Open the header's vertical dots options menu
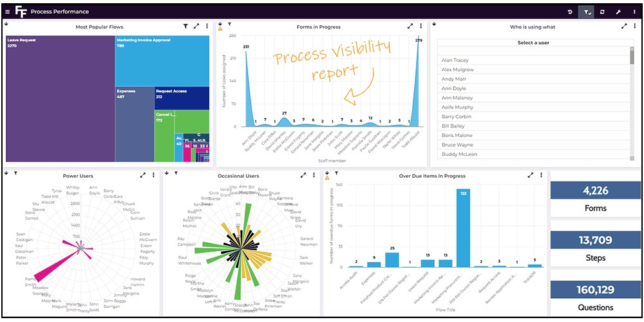The width and height of the screenshot is (644, 322). pyautogui.click(x=633, y=12)
